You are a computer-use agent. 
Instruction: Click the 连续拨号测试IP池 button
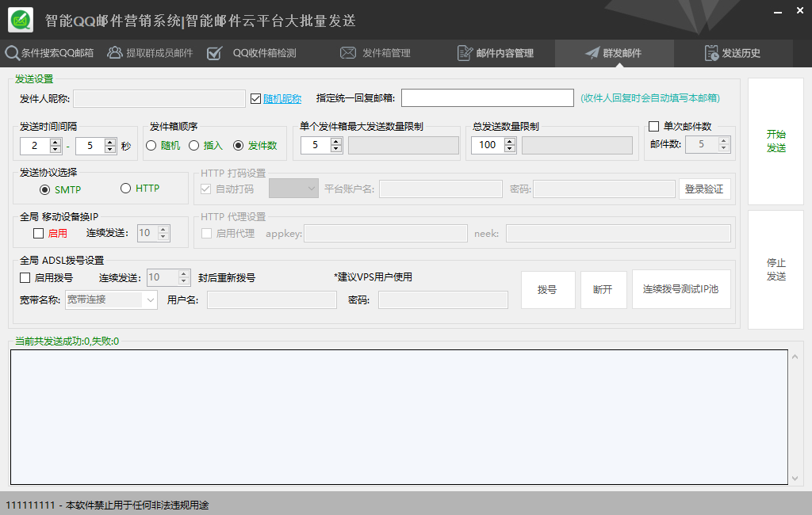coord(681,289)
